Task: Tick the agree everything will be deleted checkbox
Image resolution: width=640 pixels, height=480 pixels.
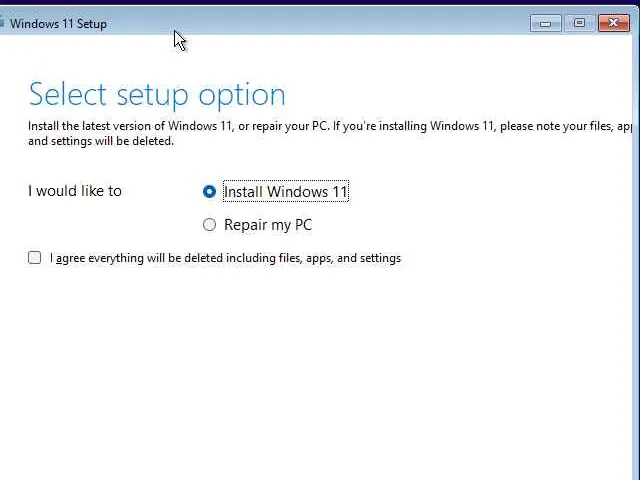Action: pos(35,258)
